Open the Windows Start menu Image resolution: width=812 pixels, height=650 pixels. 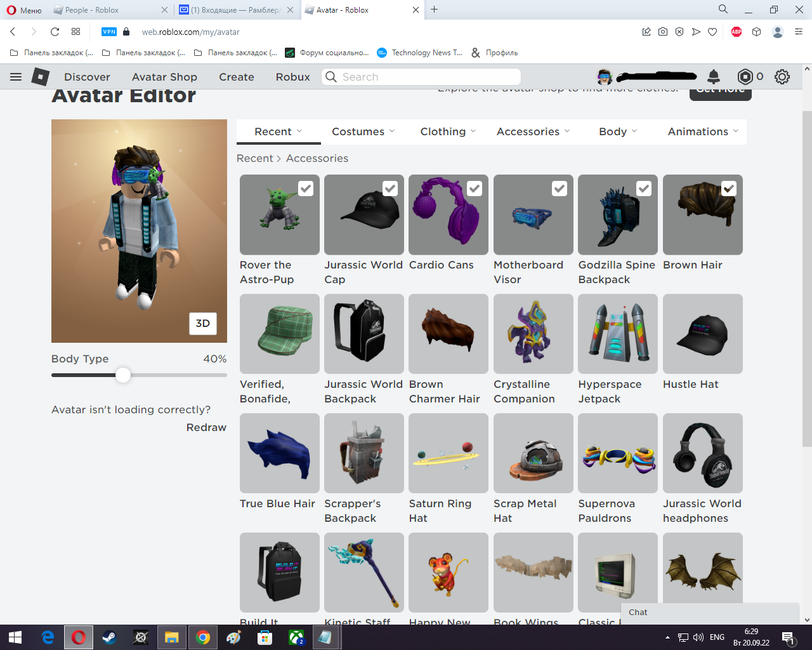point(15,637)
